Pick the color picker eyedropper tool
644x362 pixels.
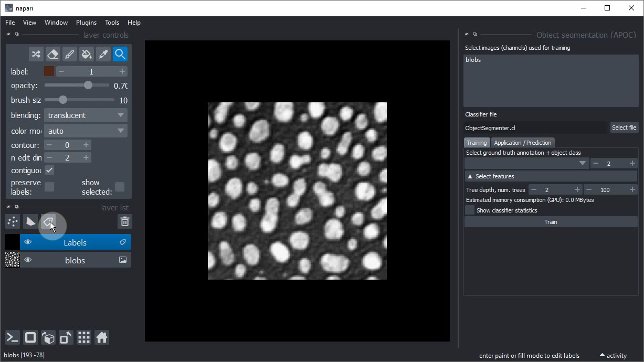103,54
